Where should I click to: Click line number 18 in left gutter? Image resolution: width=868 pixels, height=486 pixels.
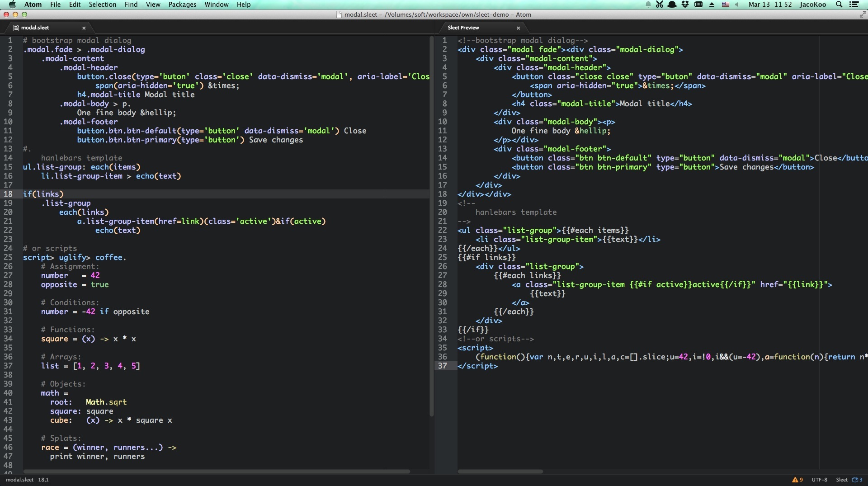[8, 194]
